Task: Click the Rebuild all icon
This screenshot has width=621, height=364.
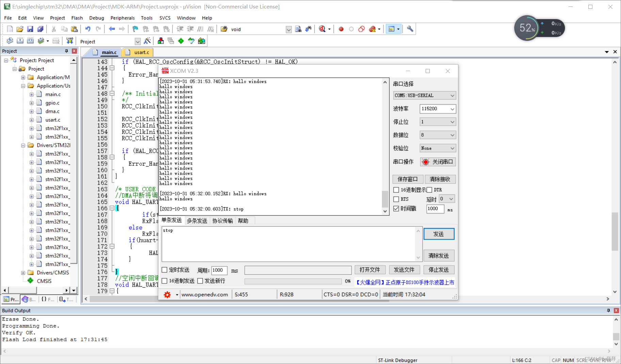Action: tap(30, 41)
